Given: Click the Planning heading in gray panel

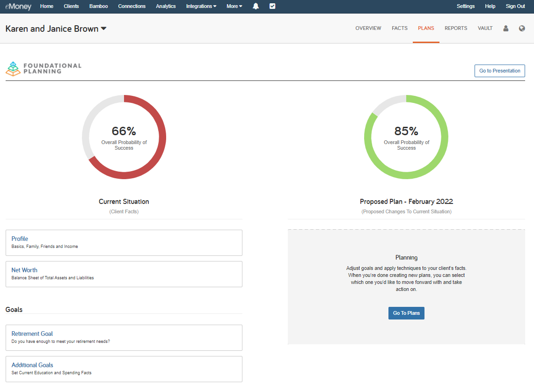Looking at the screenshot, I should (x=406, y=258).
